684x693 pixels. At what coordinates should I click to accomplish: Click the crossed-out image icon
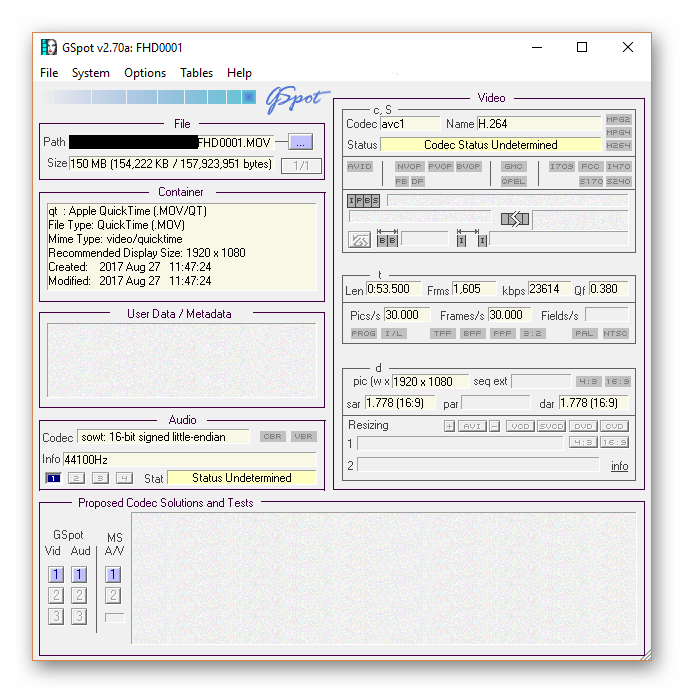(x=359, y=240)
